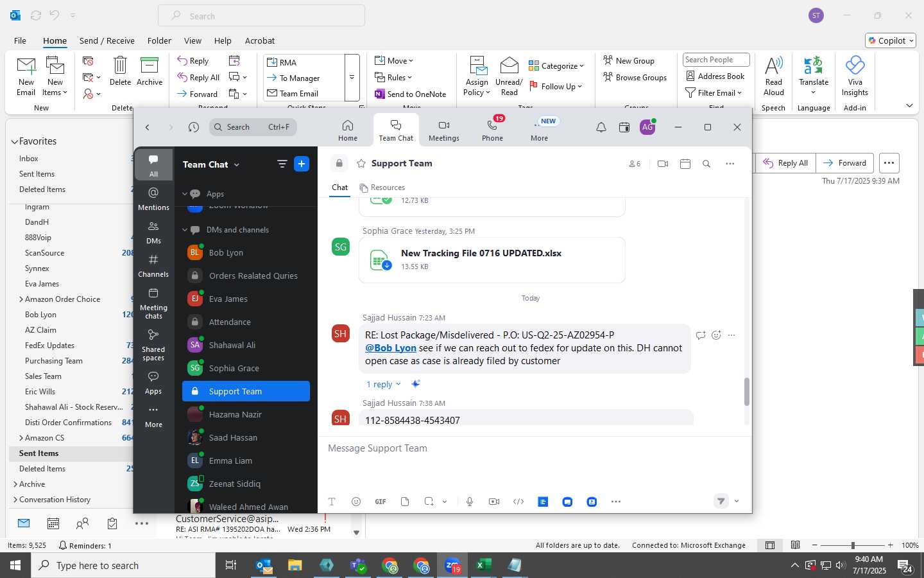Open Outlook Send / Receive tab
Image resolution: width=924 pixels, height=578 pixels.
click(107, 40)
